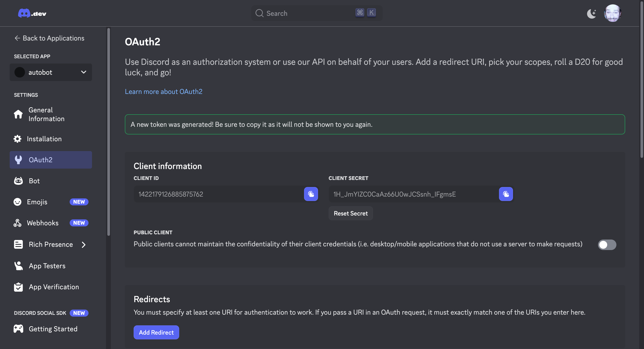Click the Reset Secret button

click(x=350, y=213)
